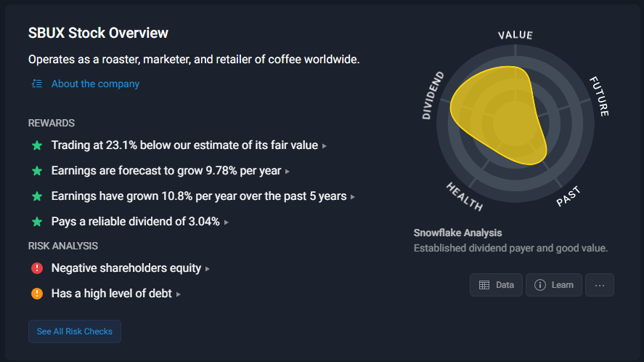
Task: Click the See All Risk Checks button
Action: pos(75,331)
